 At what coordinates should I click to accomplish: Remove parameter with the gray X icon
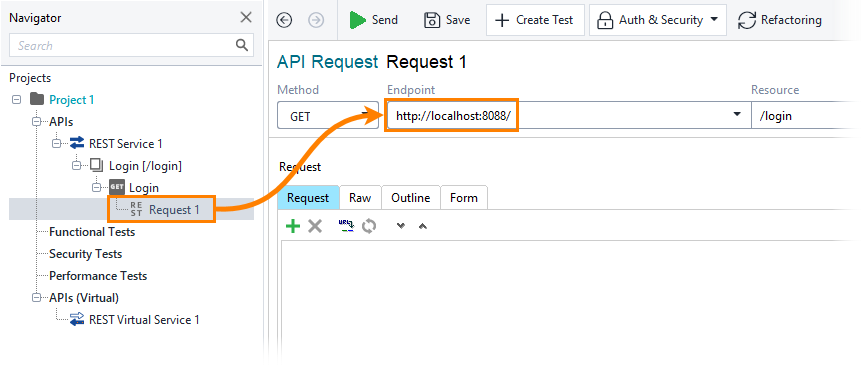pos(315,226)
